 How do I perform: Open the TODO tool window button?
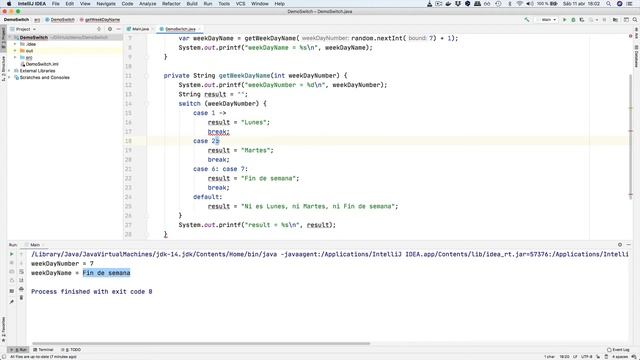[x=71, y=350]
